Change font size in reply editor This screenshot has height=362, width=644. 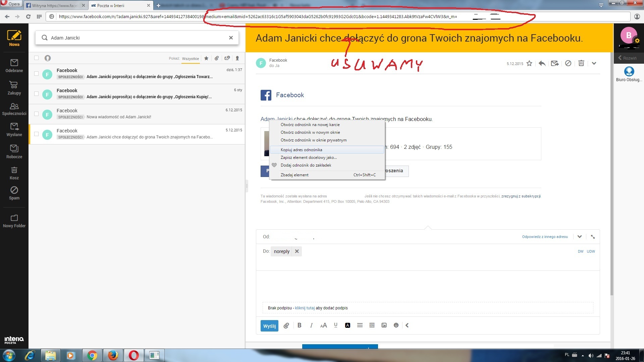[323, 325]
